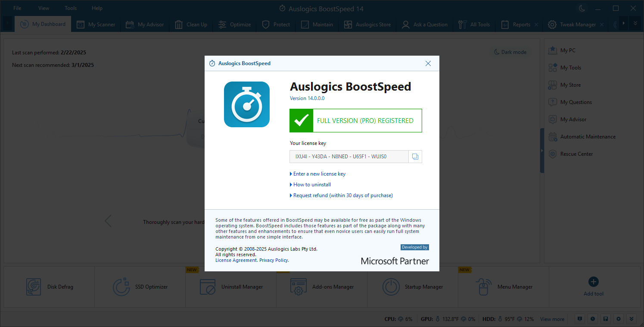This screenshot has width=644, height=327.
Task: Open the All Tools tab
Action: 474,25
